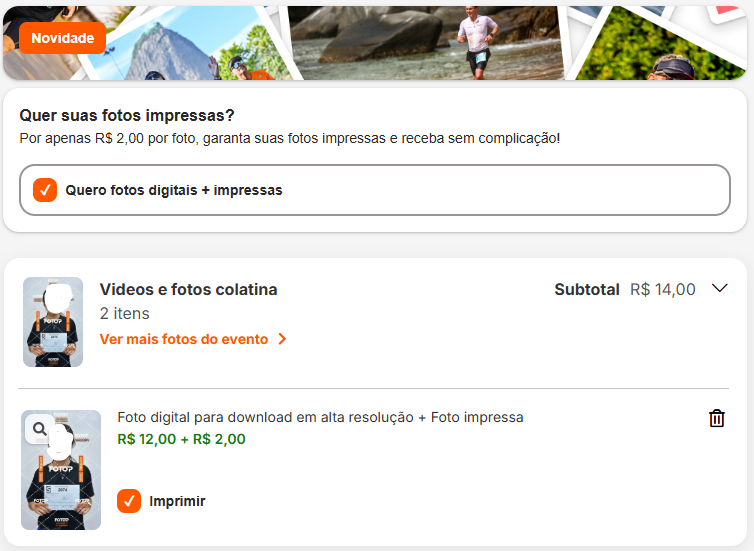Select the Novidade badge on the banner
The image size is (754, 551).
pyautogui.click(x=63, y=38)
